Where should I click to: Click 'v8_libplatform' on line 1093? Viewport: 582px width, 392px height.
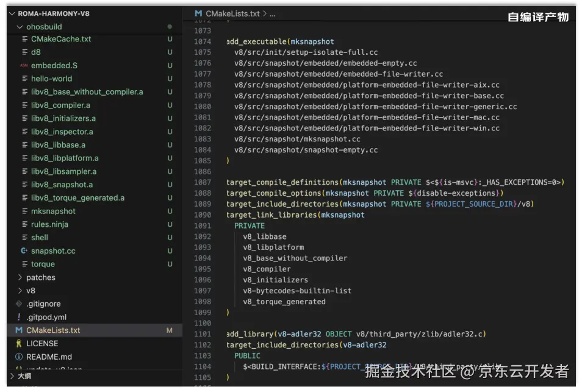coord(273,248)
